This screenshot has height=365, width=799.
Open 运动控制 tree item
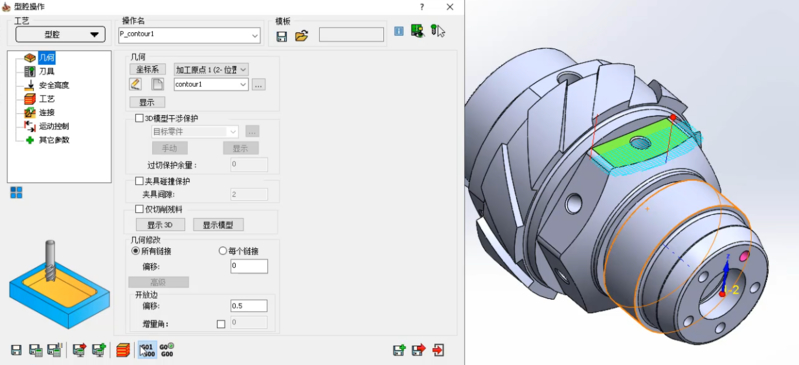pos(54,126)
